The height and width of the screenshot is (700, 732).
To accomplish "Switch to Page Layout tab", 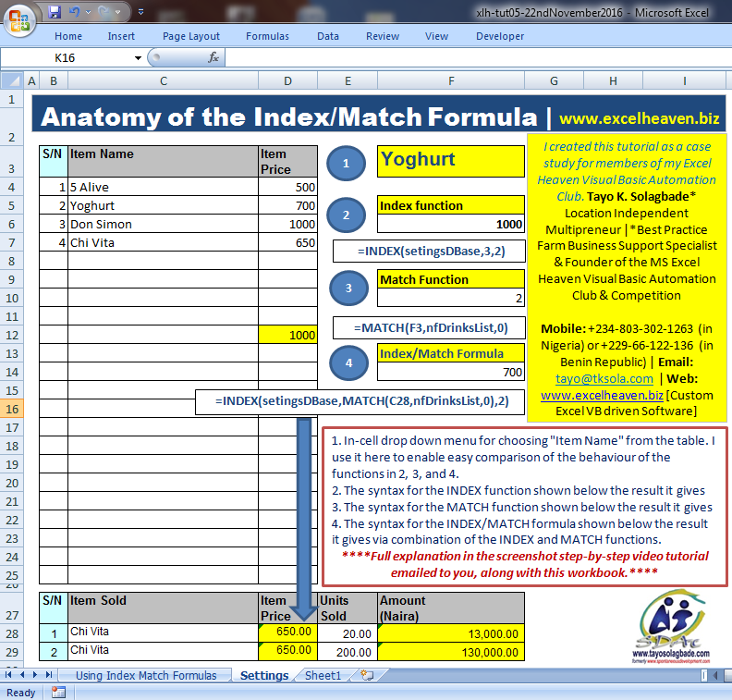I will [191, 36].
